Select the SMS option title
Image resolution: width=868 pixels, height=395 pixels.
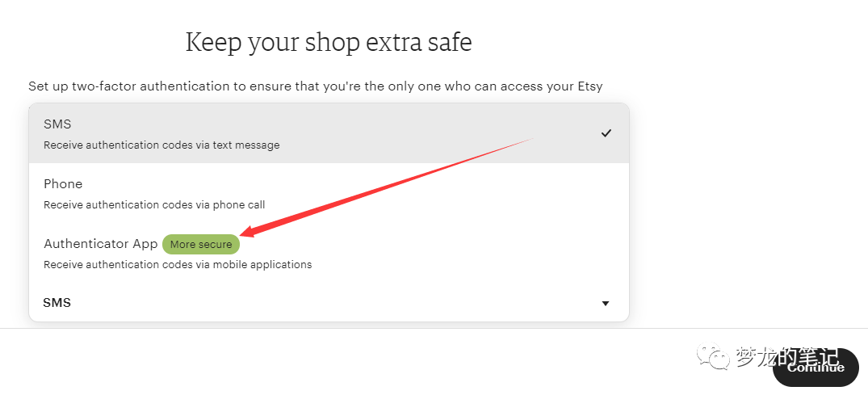(57, 124)
